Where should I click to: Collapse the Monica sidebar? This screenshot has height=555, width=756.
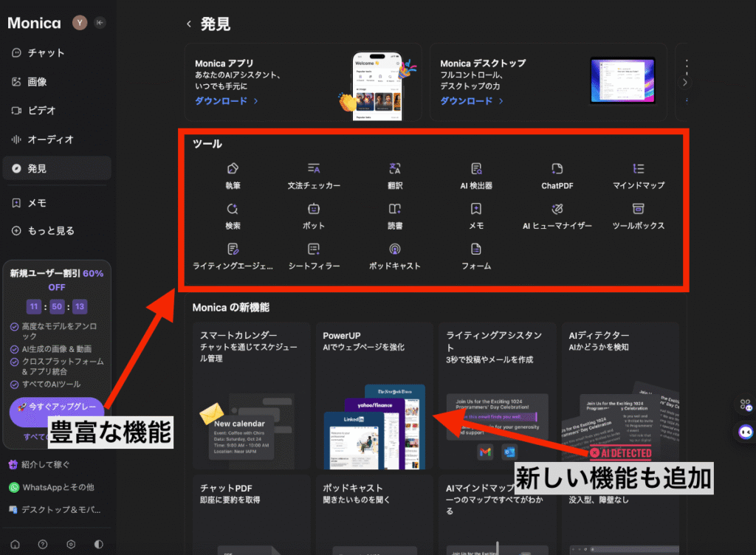tap(100, 23)
